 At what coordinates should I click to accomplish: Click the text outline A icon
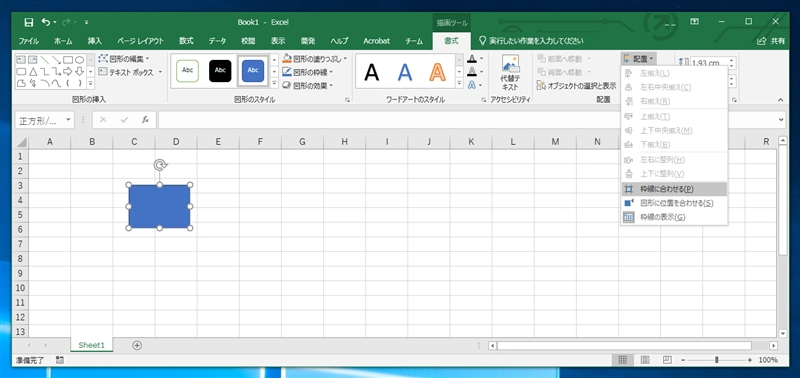472,71
